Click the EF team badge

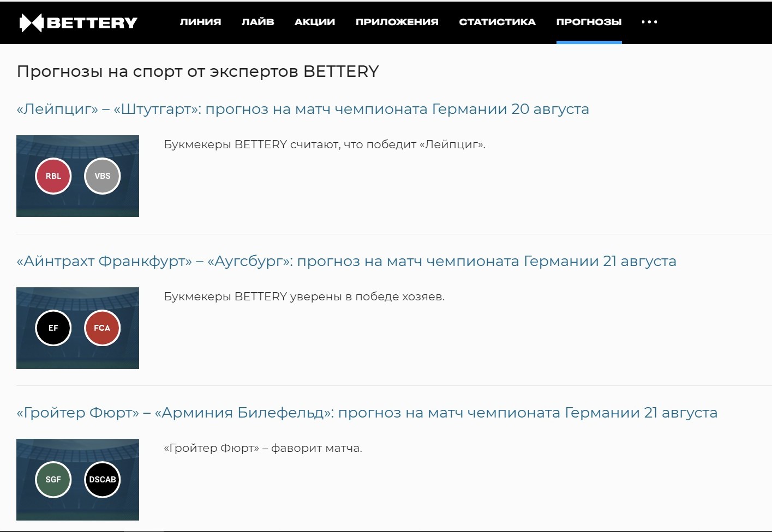(x=53, y=328)
